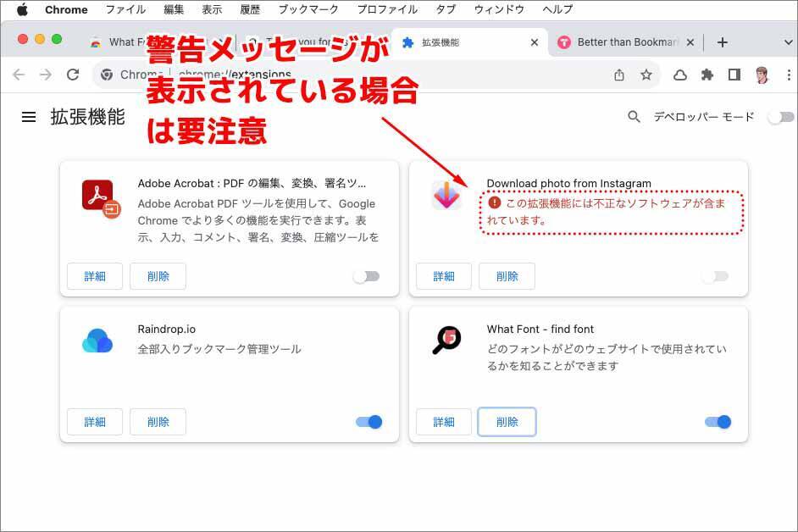Open 詳細 for What Font
The width and height of the screenshot is (798, 532).
tap(444, 422)
